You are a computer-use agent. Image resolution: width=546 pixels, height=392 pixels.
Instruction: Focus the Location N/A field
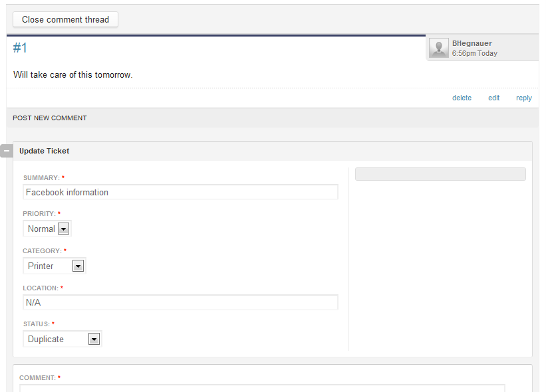click(x=180, y=302)
